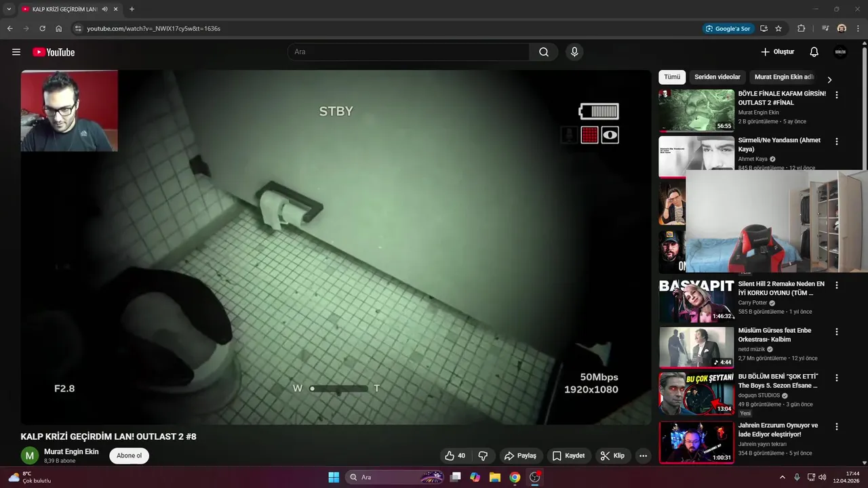Image resolution: width=868 pixels, height=488 pixels.
Task: Select the Tümü filter chip
Action: (672, 77)
